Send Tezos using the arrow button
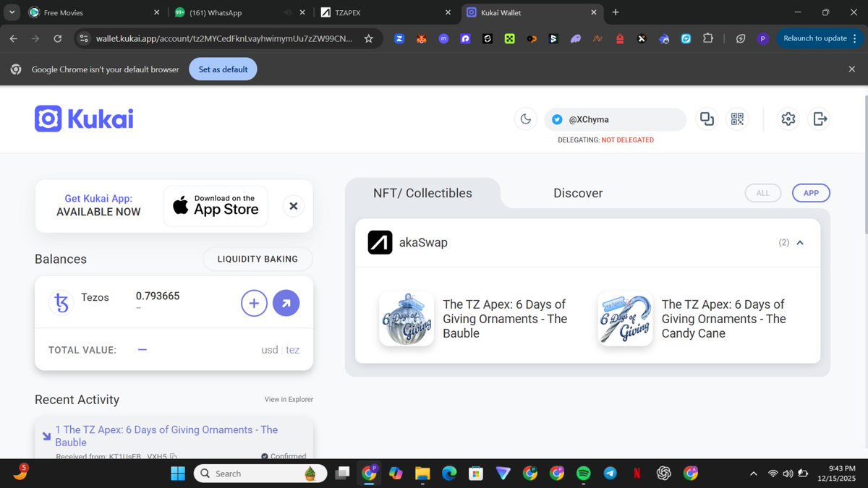Viewport: 868px width, 488px height. pos(286,304)
